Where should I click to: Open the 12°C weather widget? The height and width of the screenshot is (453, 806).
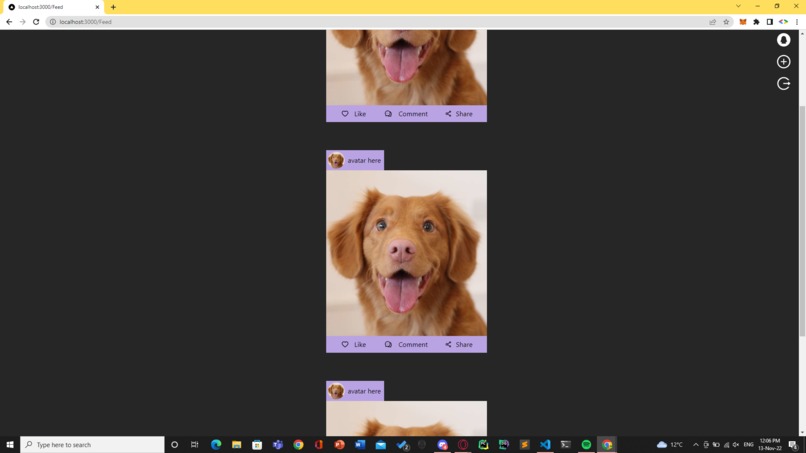click(670, 444)
